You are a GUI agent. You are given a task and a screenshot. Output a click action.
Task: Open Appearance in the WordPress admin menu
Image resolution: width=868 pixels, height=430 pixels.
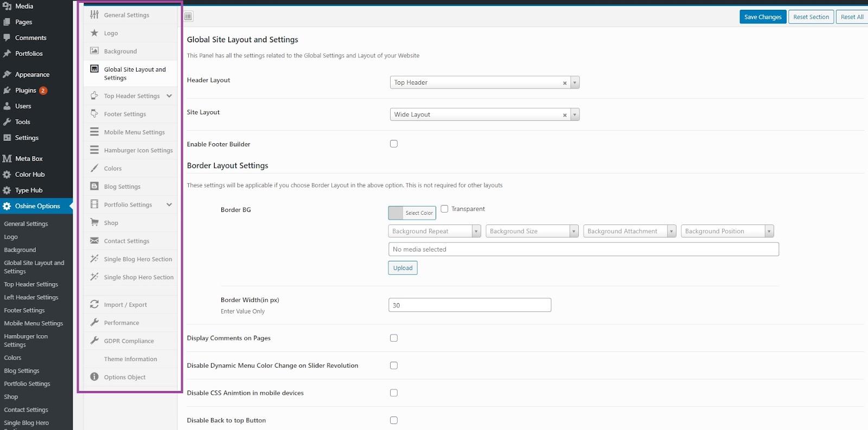point(32,74)
